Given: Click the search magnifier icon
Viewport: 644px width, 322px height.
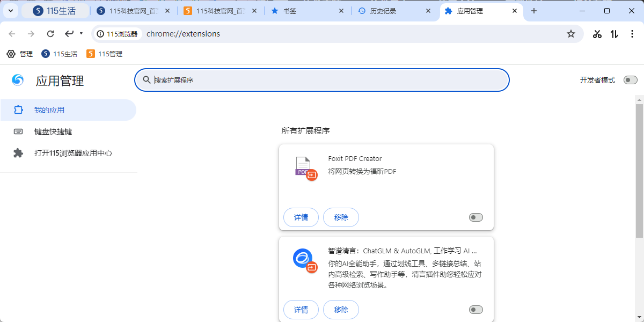Looking at the screenshot, I should (147, 80).
